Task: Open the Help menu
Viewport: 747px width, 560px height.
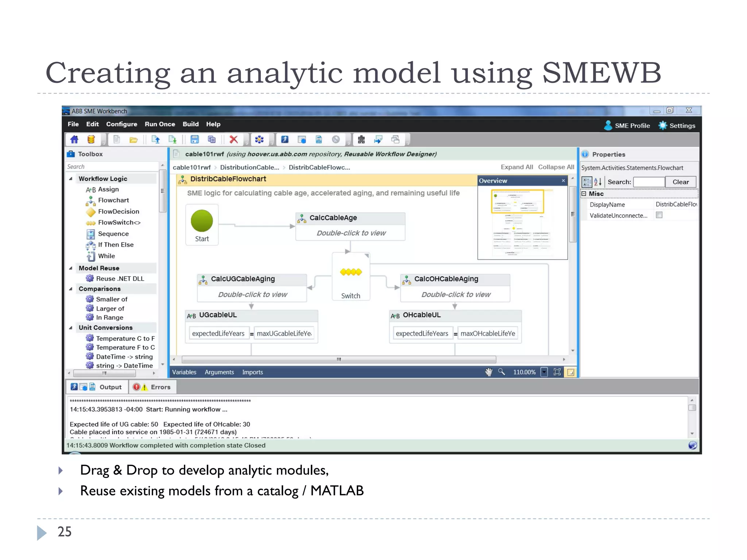Action: (213, 124)
